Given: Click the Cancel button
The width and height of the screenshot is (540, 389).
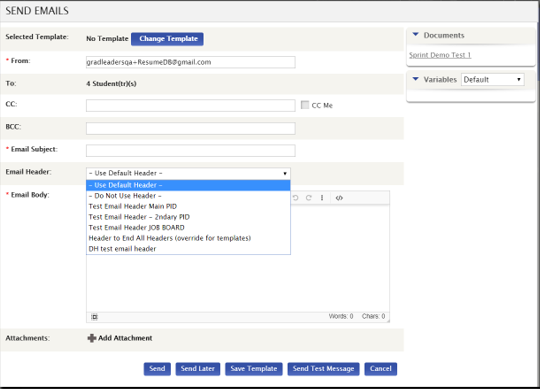Looking at the screenshot, I should (381, 369).
